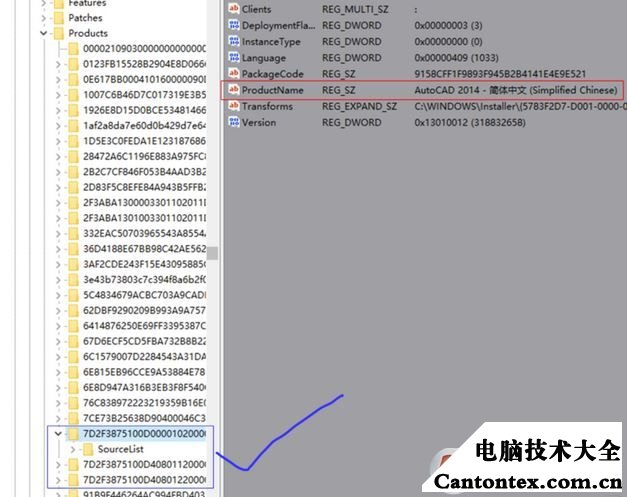The height and width of the screenshot is (497, 627).
Task: Click REG_MULTI_SZ type of Clients
Action: [x=355, y=9]
